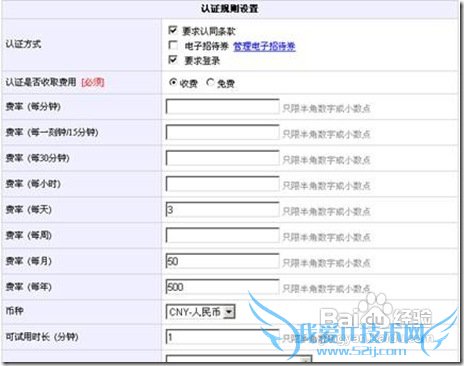Image resolution: width=464 pixels, height=366 pixels.
Task: Click the 只限半角数字或小数点 hint beside 费率（每分钟）
Action: [x=326, y=108]
